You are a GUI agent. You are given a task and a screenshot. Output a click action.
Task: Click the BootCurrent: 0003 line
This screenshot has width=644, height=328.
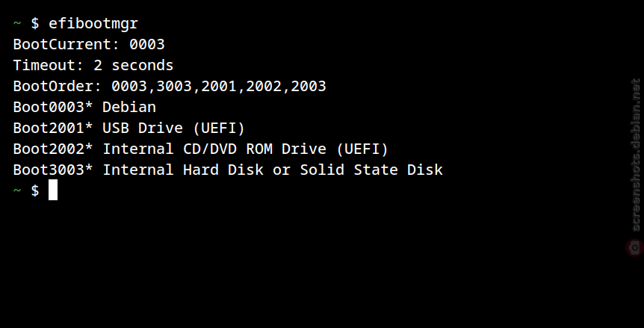89,44
